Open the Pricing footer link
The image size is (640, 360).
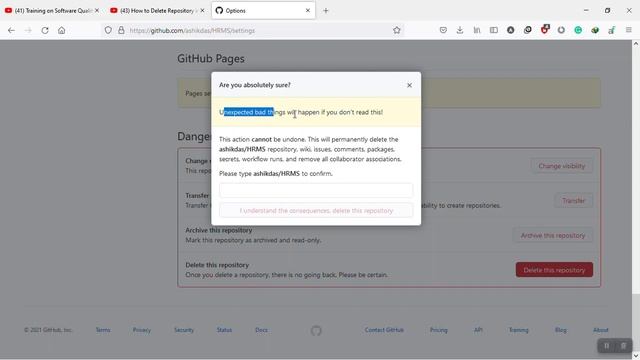pos(439,330)
